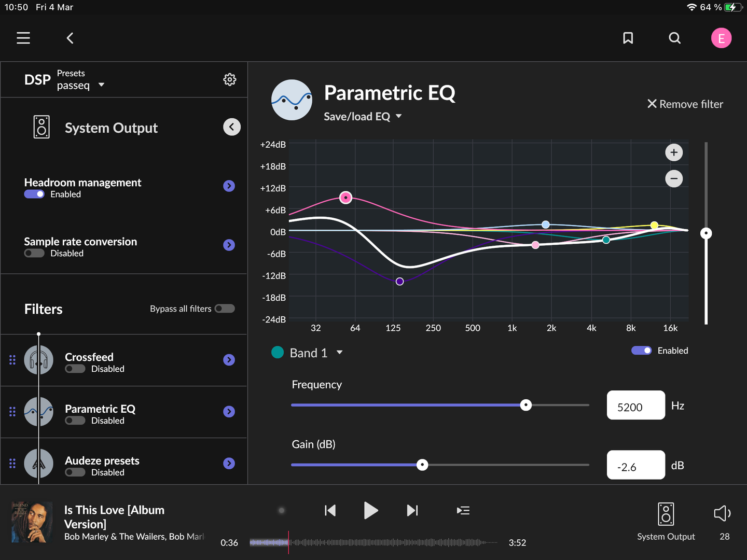The width and height of the screenshot is (747, 560).
Task: Click the Frequency 5200 Hz input field
Action: [636, 405]
